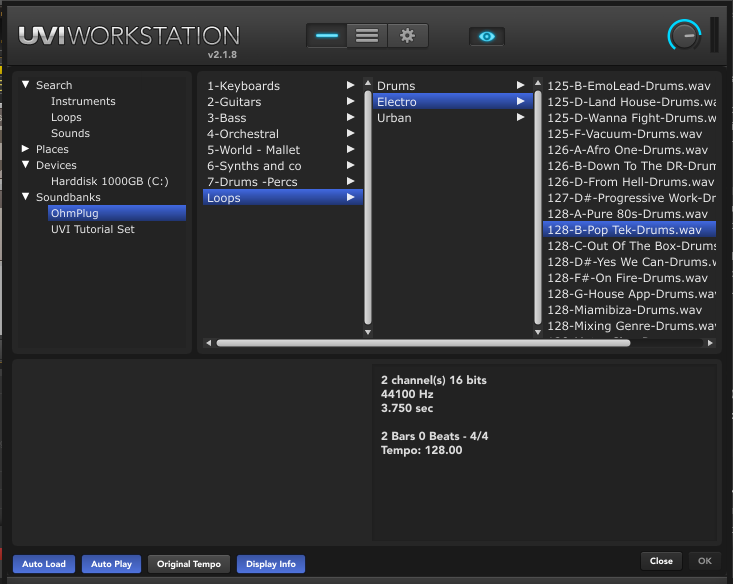Toggle the Display Info option
The width and height of the screenshot is (733, 584).
tap(271, 564)
